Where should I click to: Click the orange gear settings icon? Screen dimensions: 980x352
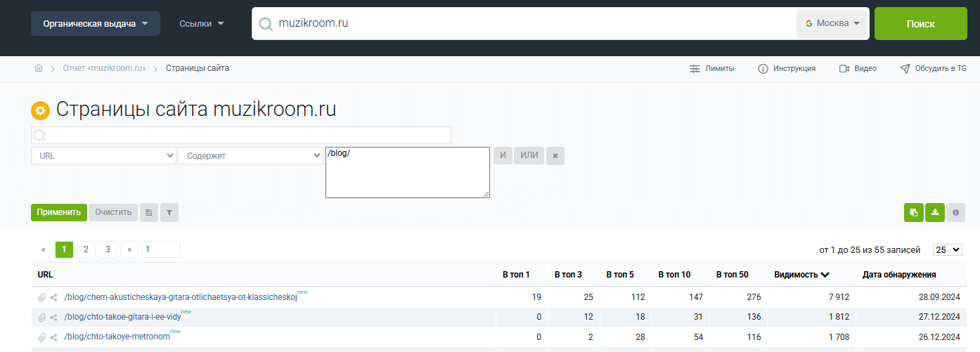click(40, 111)
